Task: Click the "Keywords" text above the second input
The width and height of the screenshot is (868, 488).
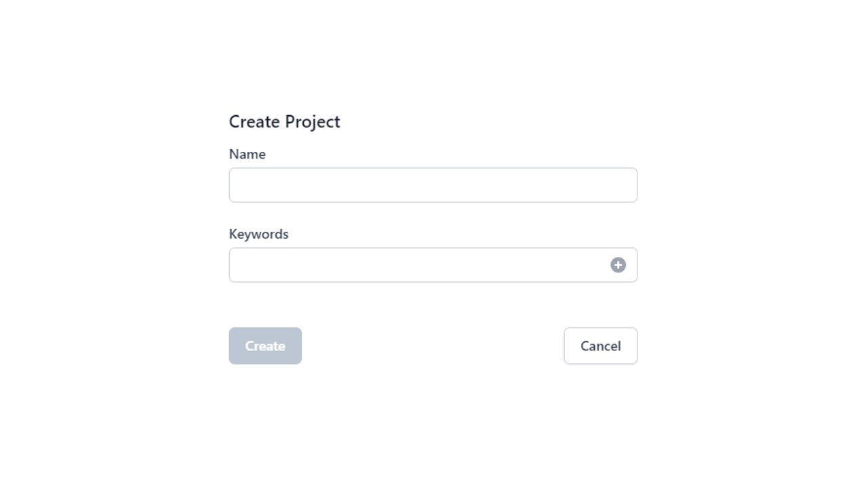Action: pos(259,234)
